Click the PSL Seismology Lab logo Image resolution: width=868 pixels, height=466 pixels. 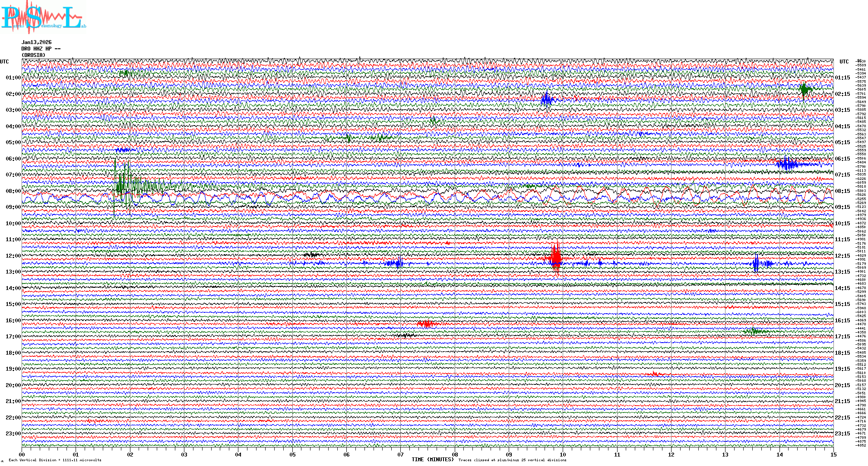(43, 17)
